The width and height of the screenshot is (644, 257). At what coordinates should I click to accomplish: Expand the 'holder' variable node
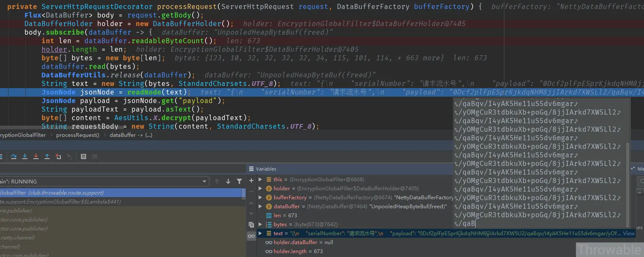[260, 188]
